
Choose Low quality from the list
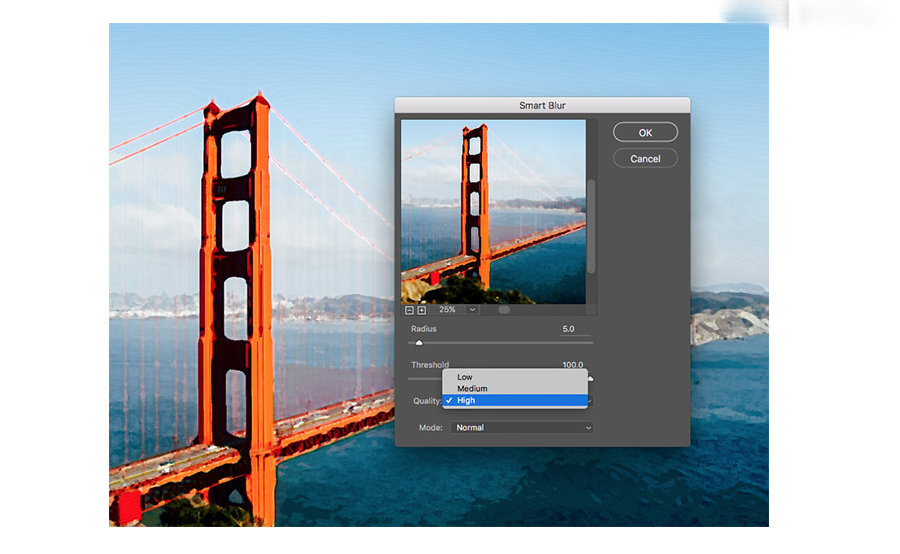pos(515,377)
